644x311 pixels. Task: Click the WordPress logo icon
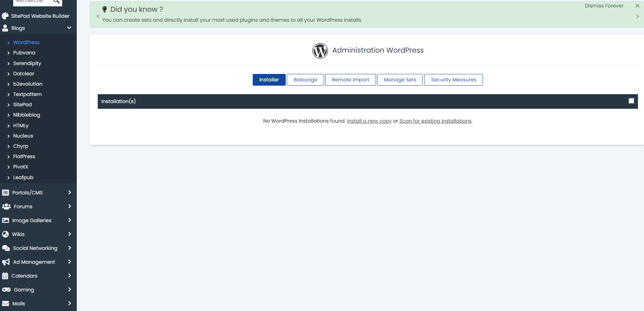point(320,51)
